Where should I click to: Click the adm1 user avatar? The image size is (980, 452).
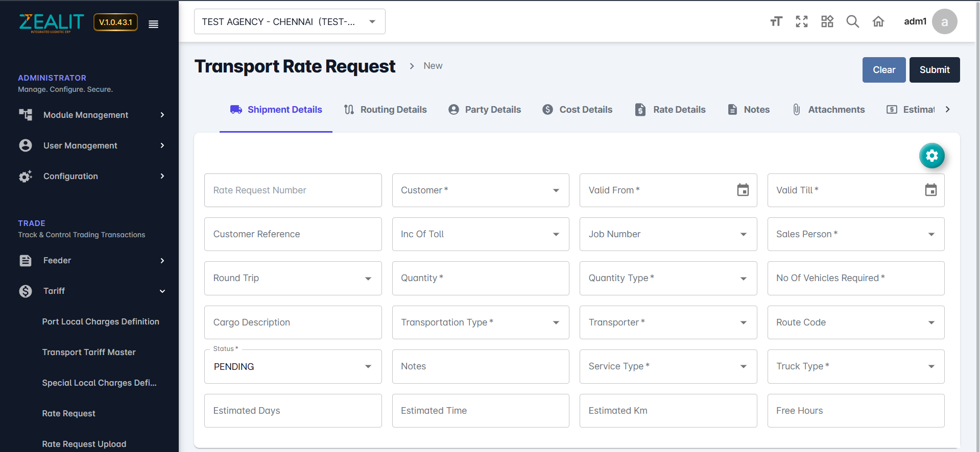(944, 21)
